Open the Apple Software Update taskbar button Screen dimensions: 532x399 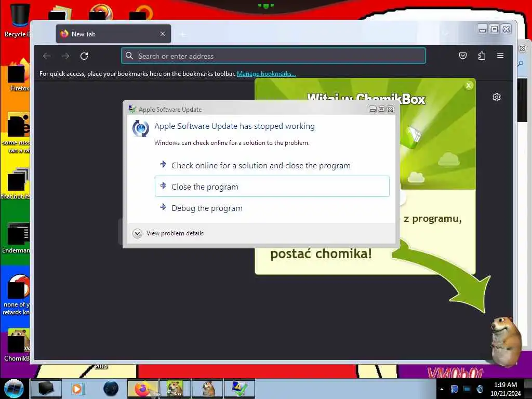click(239, 389)
